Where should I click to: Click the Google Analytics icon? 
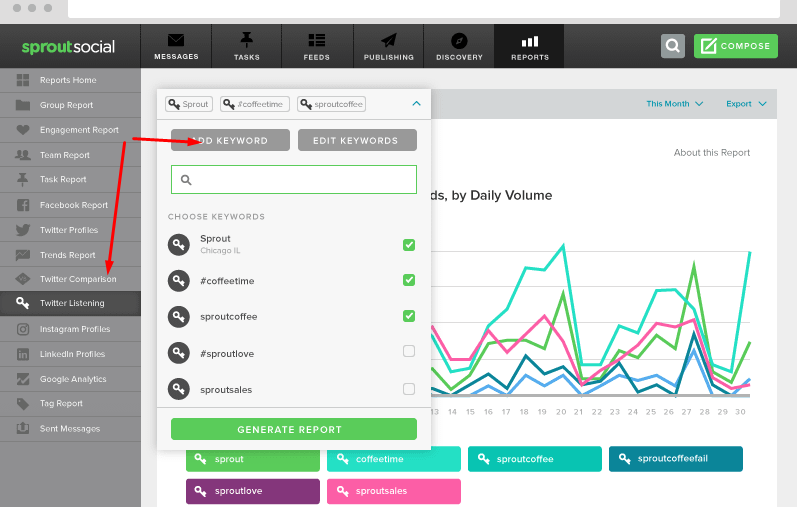[x=23, y=379]
